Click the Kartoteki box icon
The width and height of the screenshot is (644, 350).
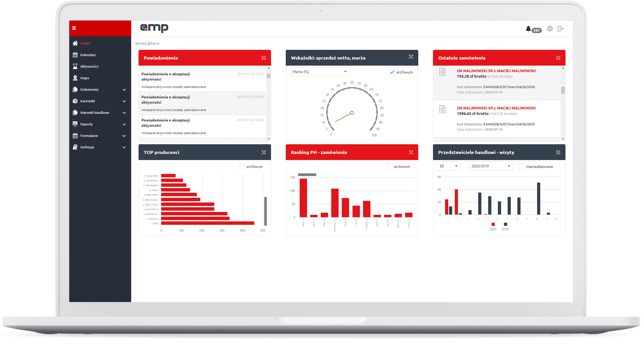pyautogui.click(x=75, y=101)
